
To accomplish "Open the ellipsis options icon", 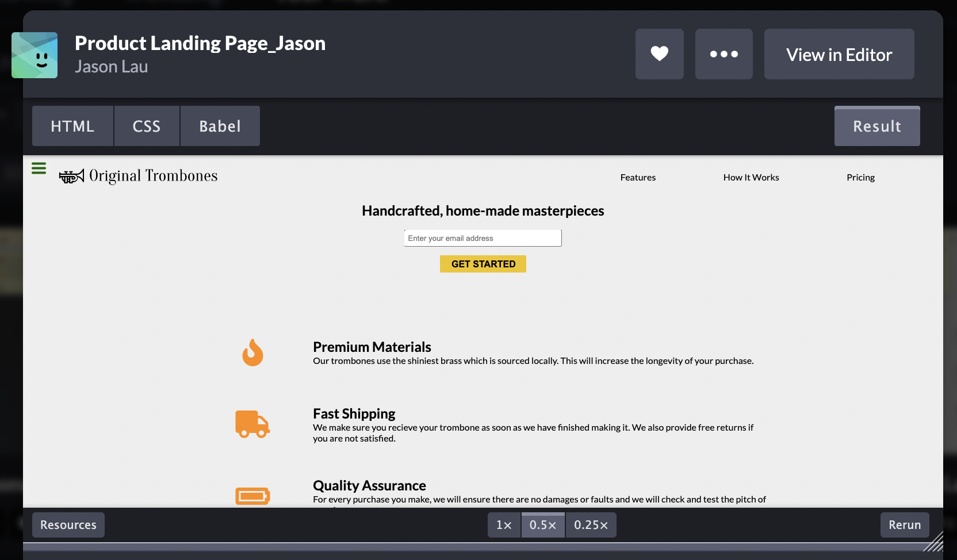I will point(724,54).
